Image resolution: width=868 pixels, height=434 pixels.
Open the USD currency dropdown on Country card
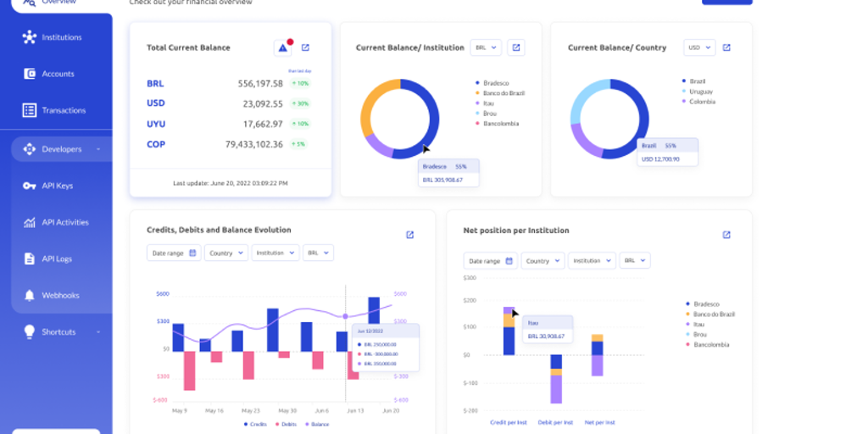click(699, 47)
